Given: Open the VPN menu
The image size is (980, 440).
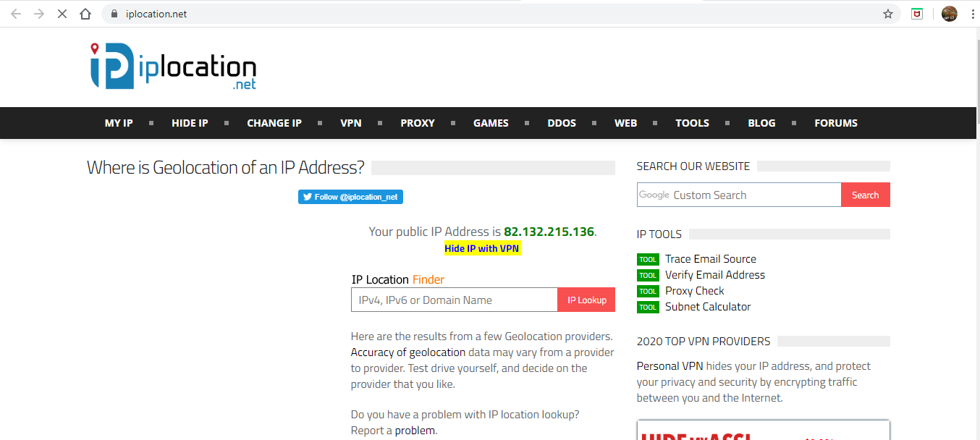Looking at the screenshot, I should point(351,123).
